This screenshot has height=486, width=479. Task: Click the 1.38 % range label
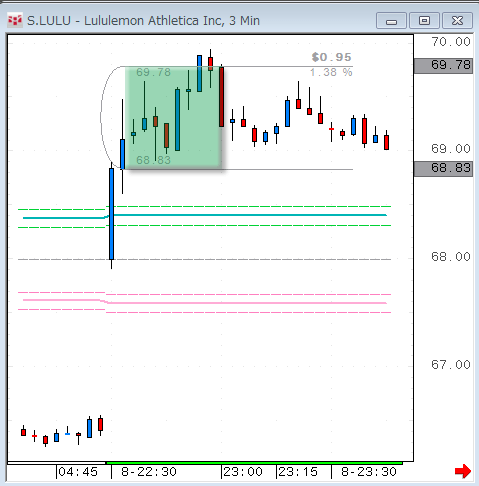point(331,72)
